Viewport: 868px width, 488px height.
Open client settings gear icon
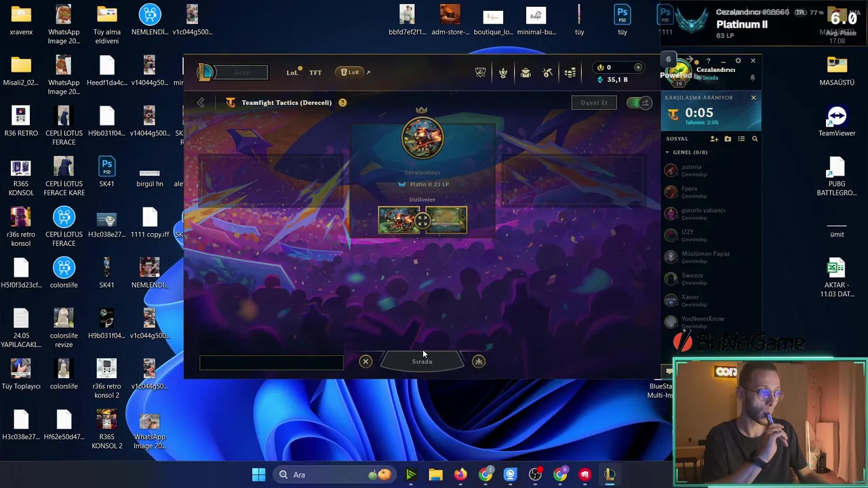tap(738, 61)
